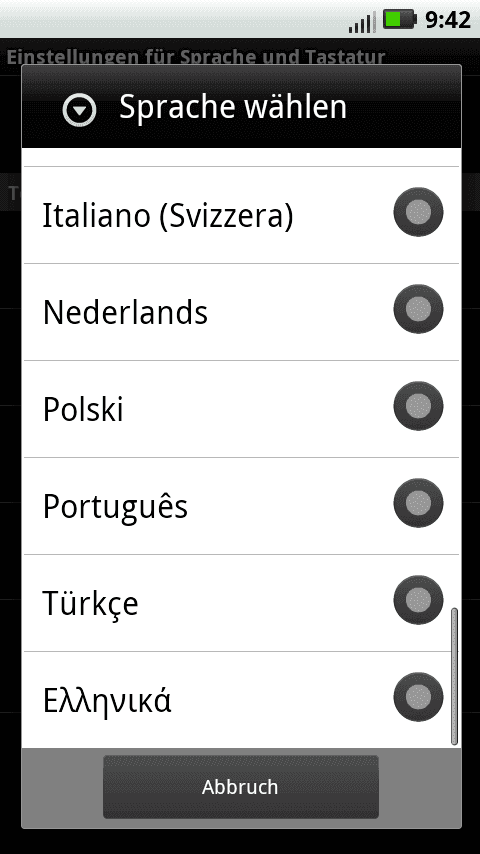
Task: Pick Português as the language
Action: pyautogui.click(x=241, y=506)
